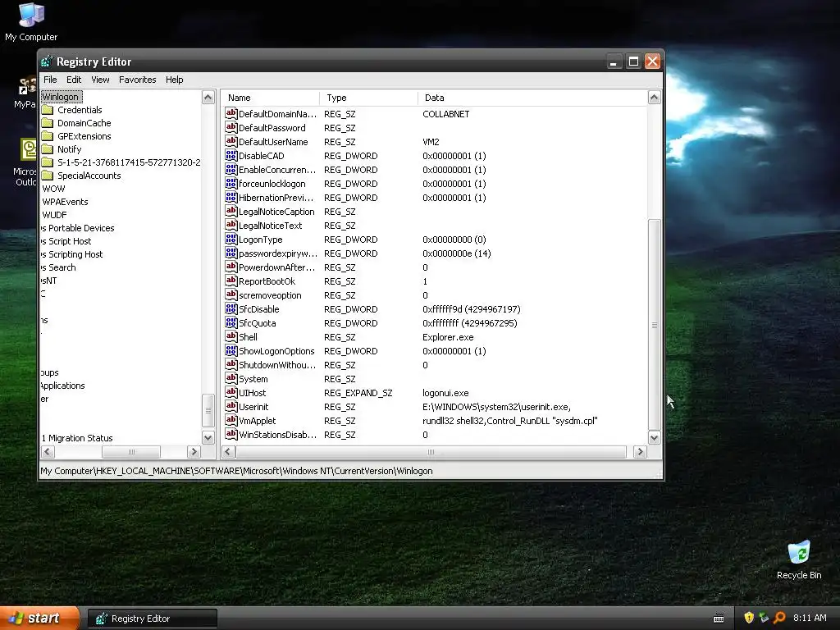Click the Credentials folder icon
Image resolution: width=840 pixels, height=630 pixels.
48,110
